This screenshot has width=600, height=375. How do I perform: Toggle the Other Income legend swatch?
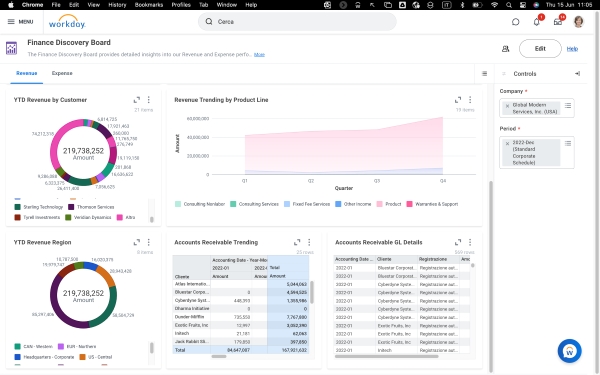click(338, 204)
